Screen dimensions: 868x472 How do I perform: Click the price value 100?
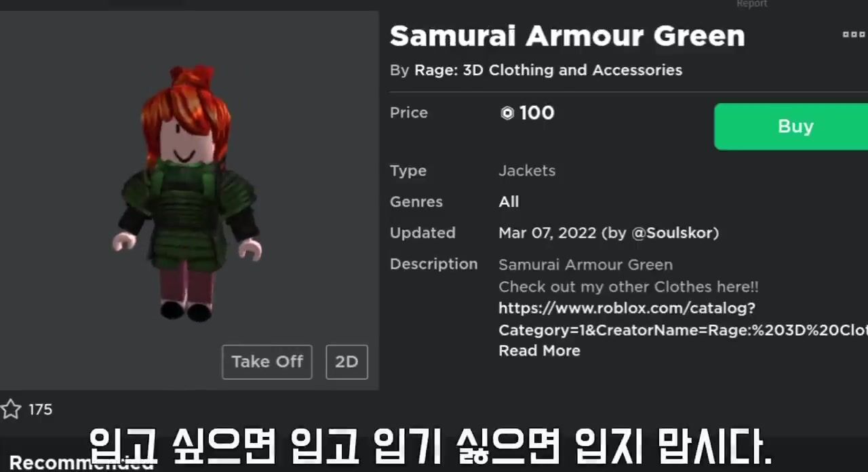pyautogui.click(x=536, y=113)
